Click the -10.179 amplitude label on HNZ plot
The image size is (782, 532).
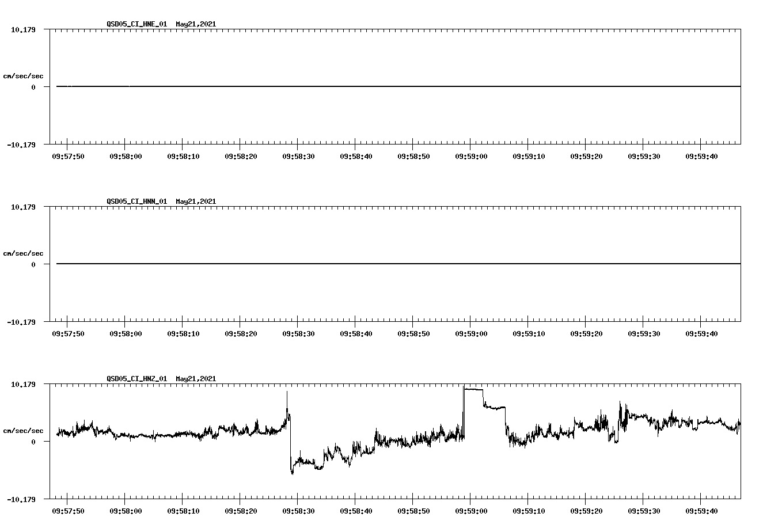[21, 499]
